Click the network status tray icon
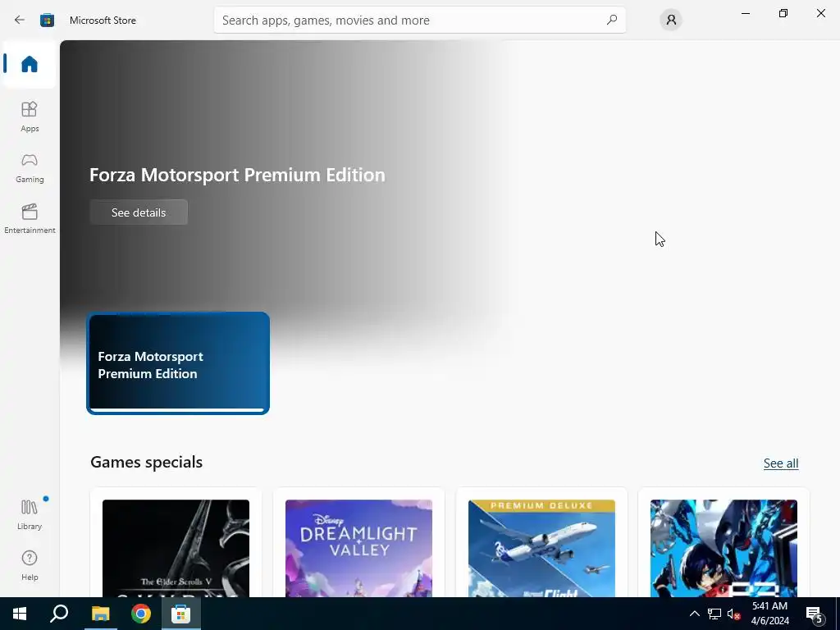The image size is (840, 630). [x=714, y=614]
